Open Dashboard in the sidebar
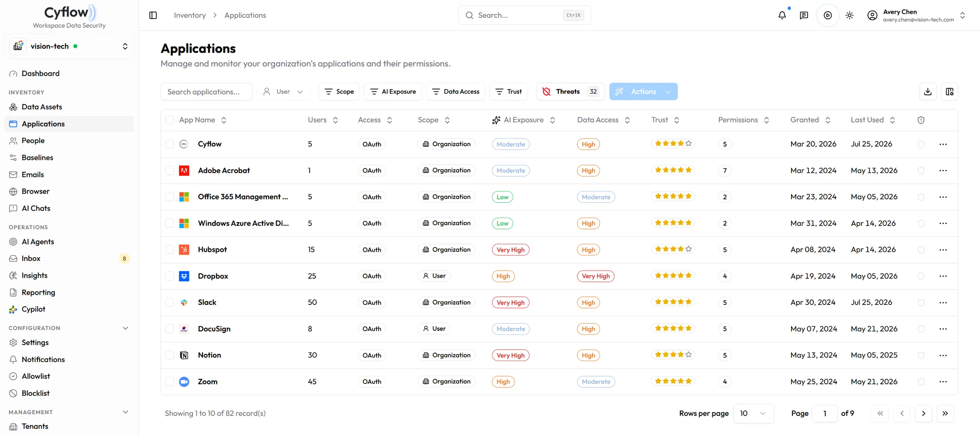The width and height of the screenshot is (980, 436). [69, 74]
